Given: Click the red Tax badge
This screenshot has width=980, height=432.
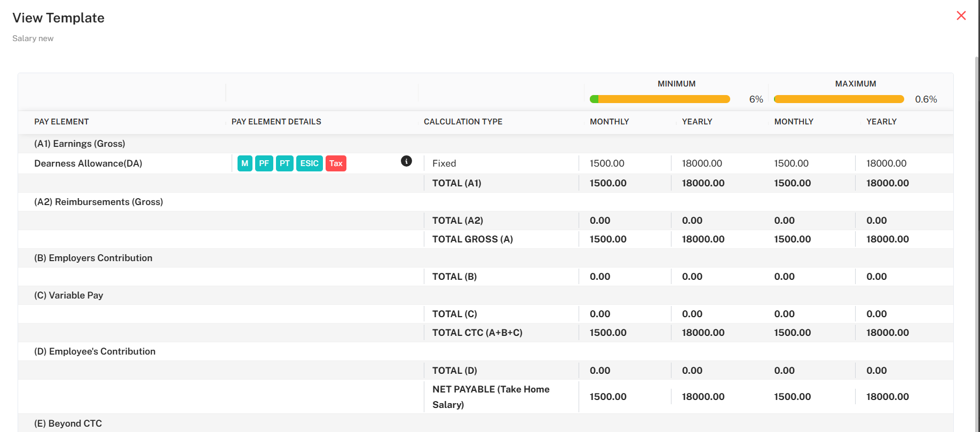Looking at the screenshot, I should coord(336,163).
